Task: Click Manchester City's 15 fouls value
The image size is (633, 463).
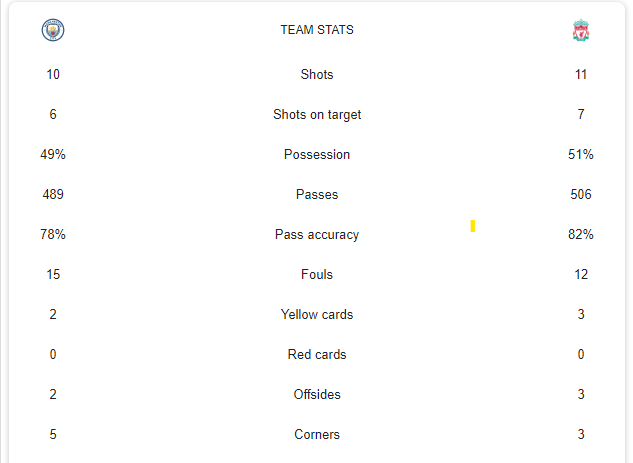Action: pyautogui.click(x=53, y=274)
